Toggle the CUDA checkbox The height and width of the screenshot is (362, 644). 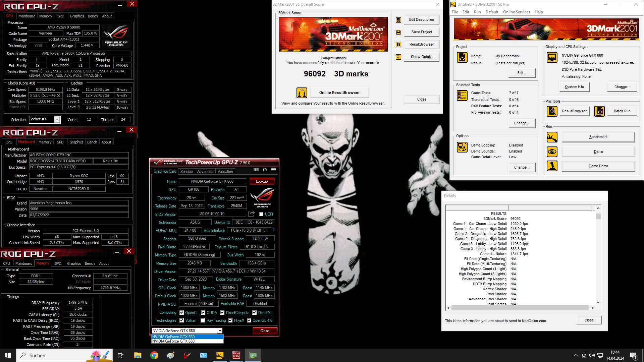coord(203,313)
